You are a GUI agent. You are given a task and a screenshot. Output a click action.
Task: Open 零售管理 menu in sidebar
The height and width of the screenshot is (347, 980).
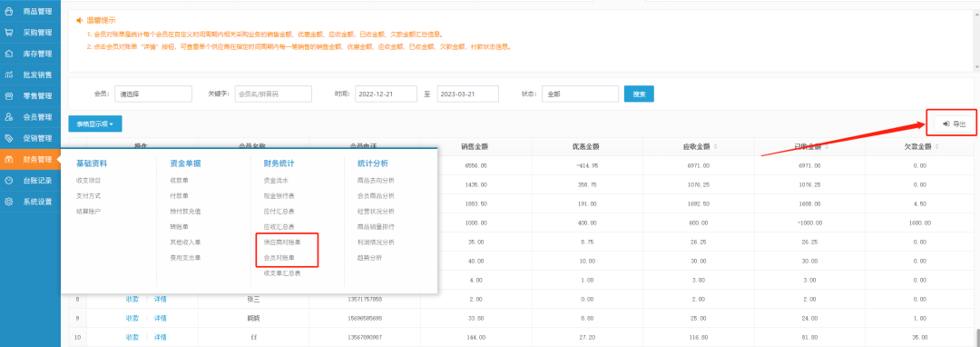(x=30, y=95)
